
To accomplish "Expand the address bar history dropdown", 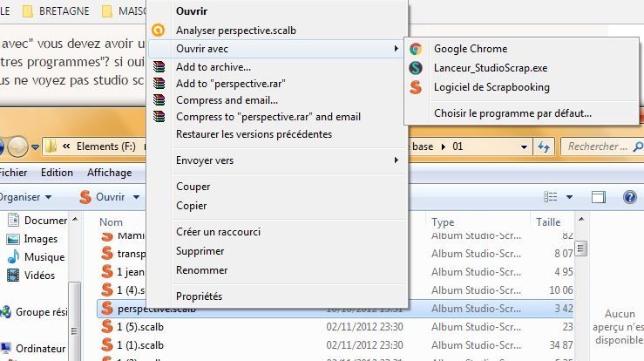I will 524,146.
